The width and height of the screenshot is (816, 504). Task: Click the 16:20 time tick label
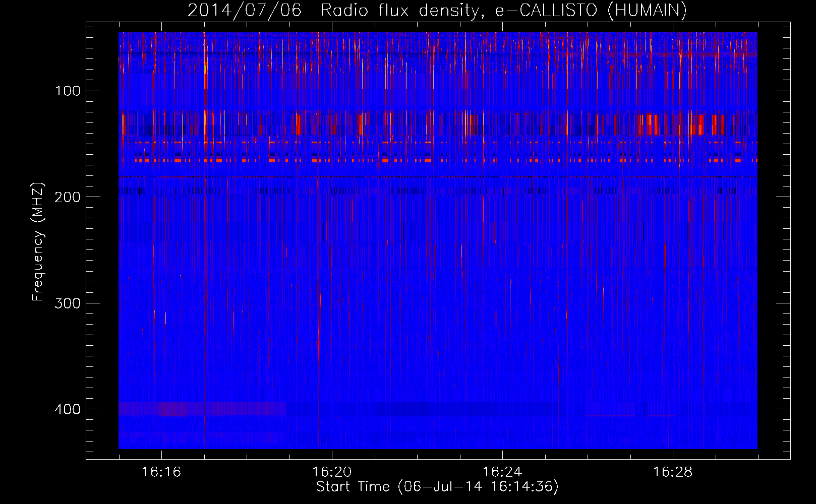(x=332, y=472)
